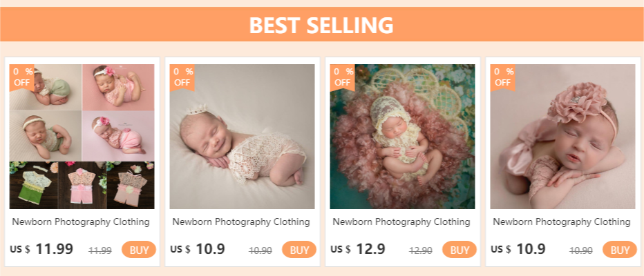Select 0% OFF tag on pink fur product

343,77
